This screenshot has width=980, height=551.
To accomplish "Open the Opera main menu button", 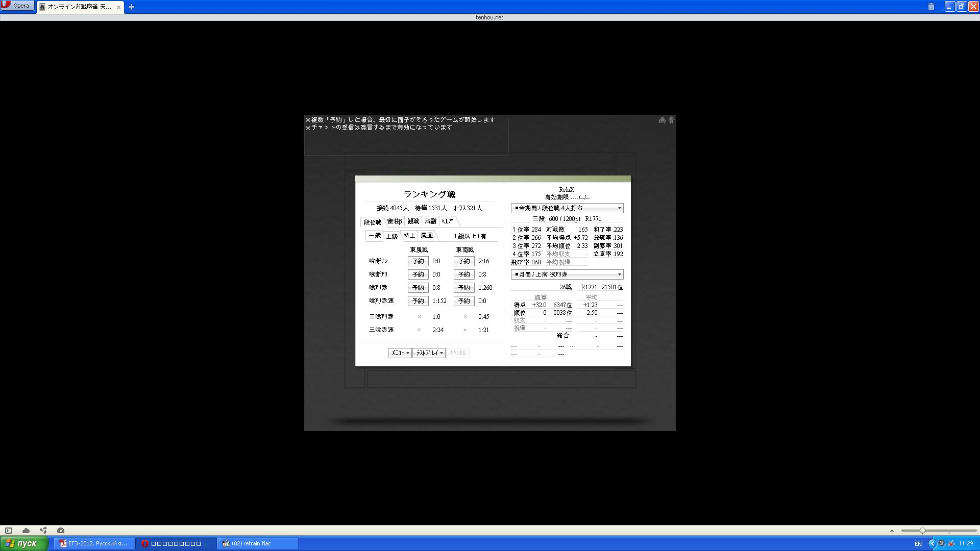I will point(18,6).
